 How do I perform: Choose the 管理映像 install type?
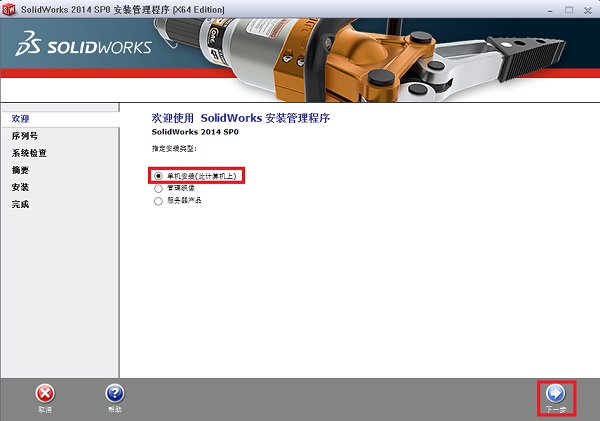158,188
